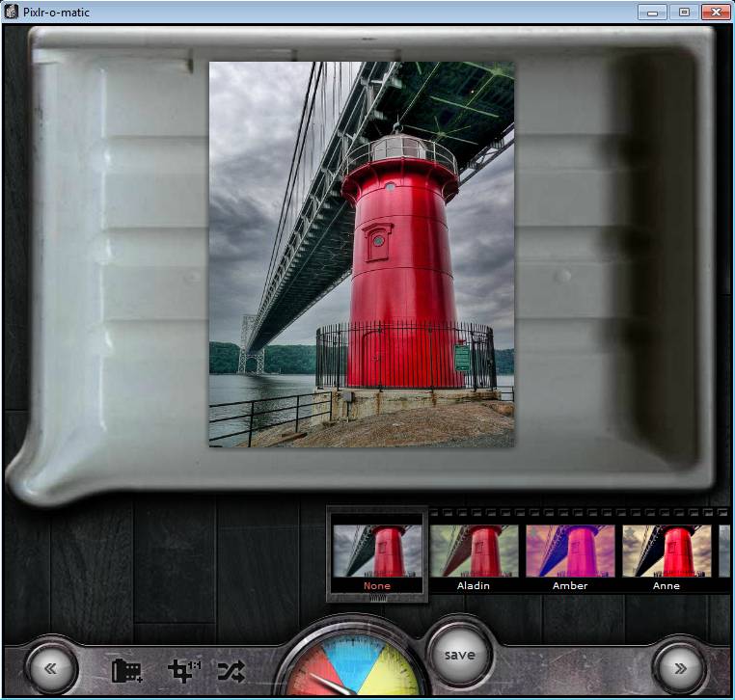Screen dimensions: 735x700
Task: Apply the Anne filter thumbnail
Action: [x=667, y=551]
